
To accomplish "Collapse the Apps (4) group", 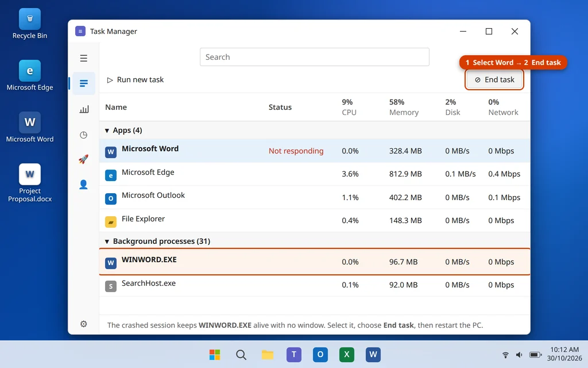I will tap(107, 131).
